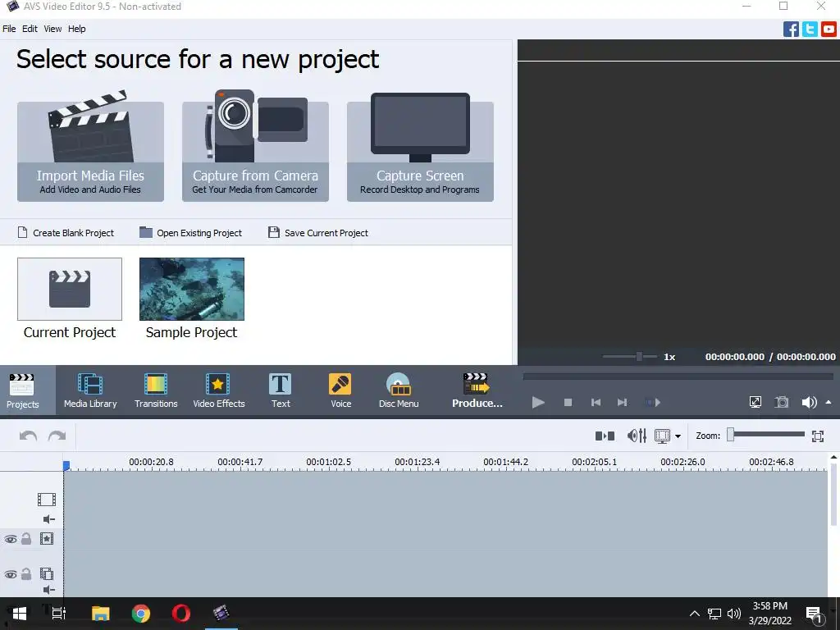
Task: Open the Windows Start menu
Action: [20, 614]
